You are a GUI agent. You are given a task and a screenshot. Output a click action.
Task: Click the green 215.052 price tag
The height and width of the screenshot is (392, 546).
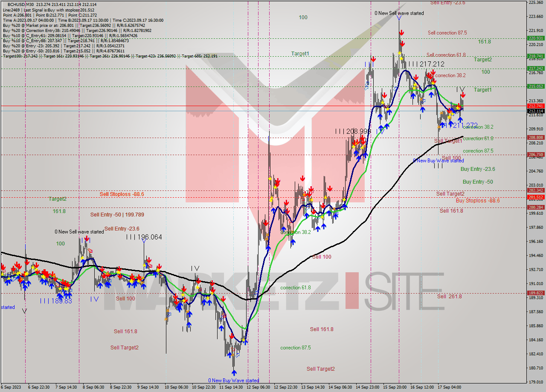coord(536,86)
